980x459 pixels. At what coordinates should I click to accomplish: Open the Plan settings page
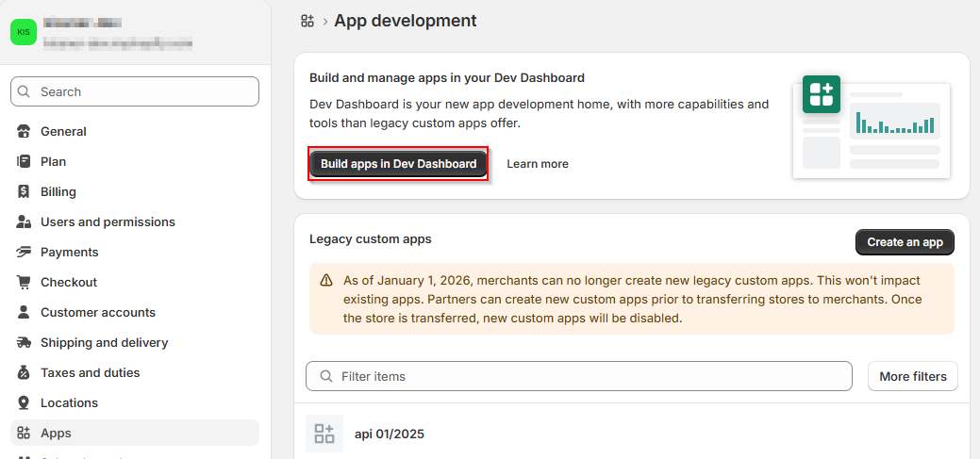point(135,162)
